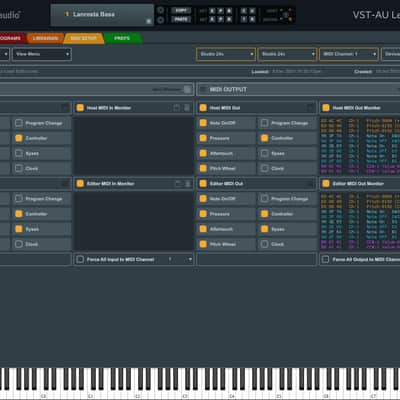400x400 pixels.
Task: Open the MIDI Channel: 1 dropdown
Action: coord(349,54)
